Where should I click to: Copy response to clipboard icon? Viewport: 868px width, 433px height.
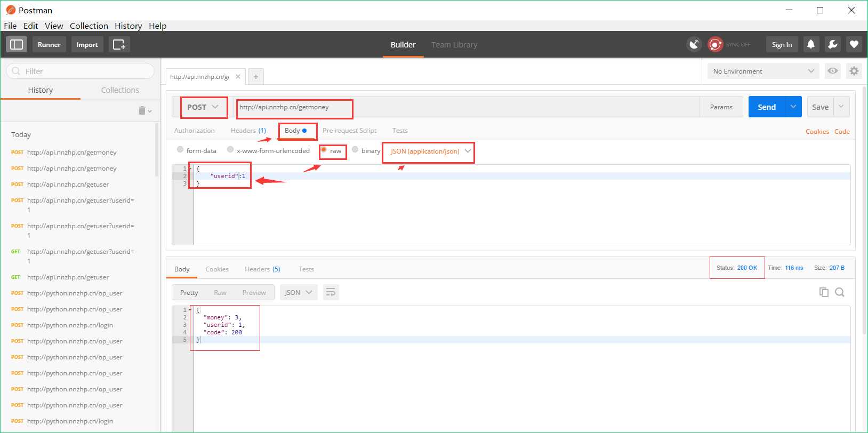point(824,292)
